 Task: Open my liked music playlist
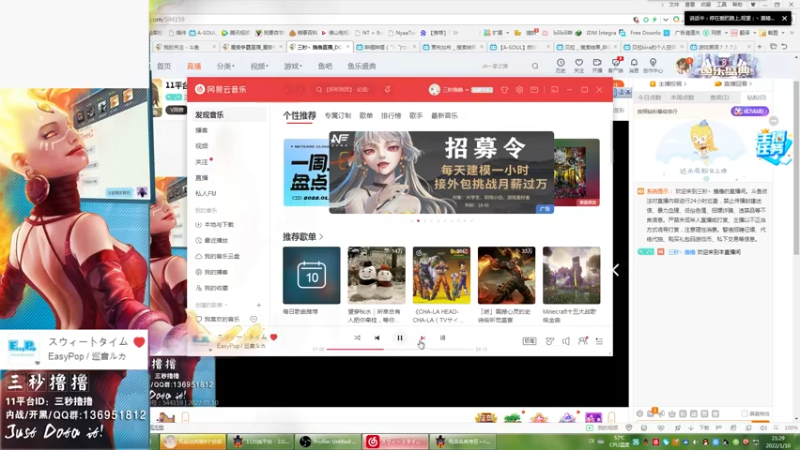217,319
